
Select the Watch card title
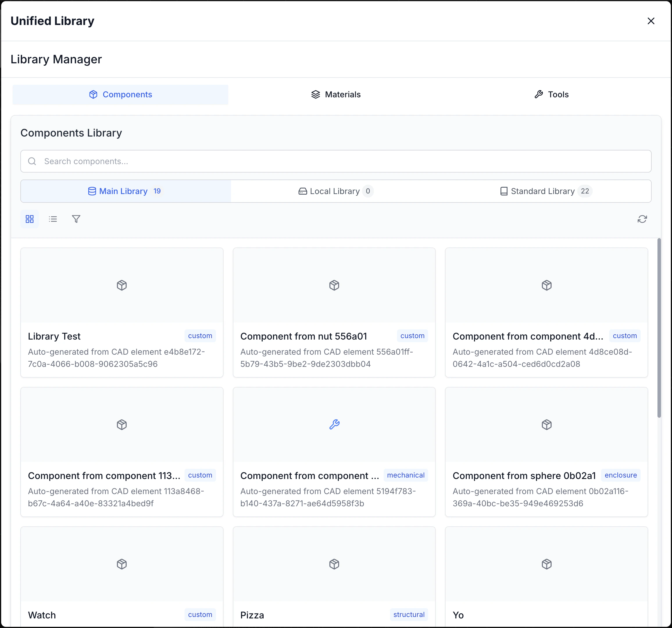pos(42,616)
